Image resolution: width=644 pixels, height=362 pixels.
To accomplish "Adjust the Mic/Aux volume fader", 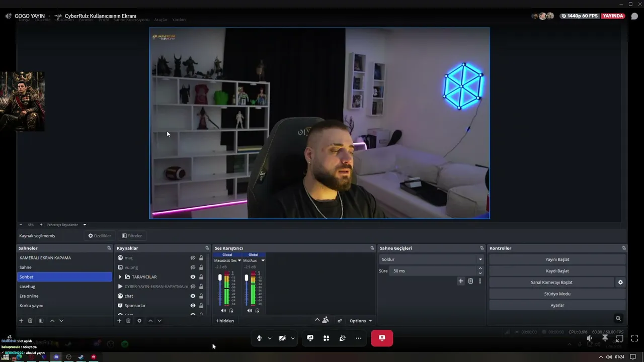I will tap(246, 278).
